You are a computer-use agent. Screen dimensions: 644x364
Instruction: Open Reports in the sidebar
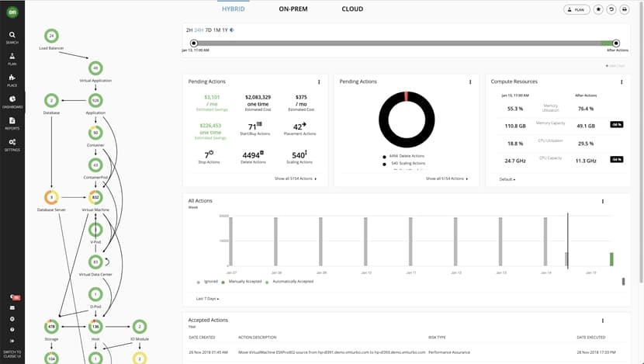click(12, 123)
